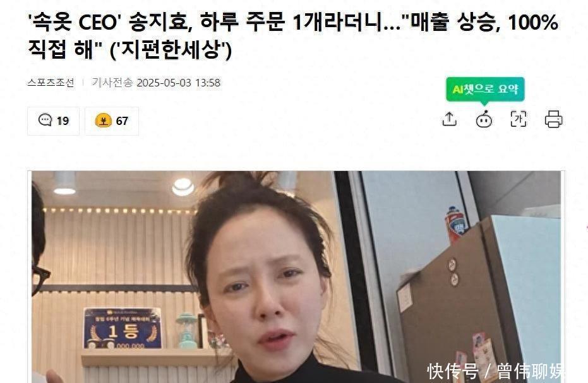Click the printer icon to print article
This screenshot has height=383, width=588.
[x=553, y=119]
